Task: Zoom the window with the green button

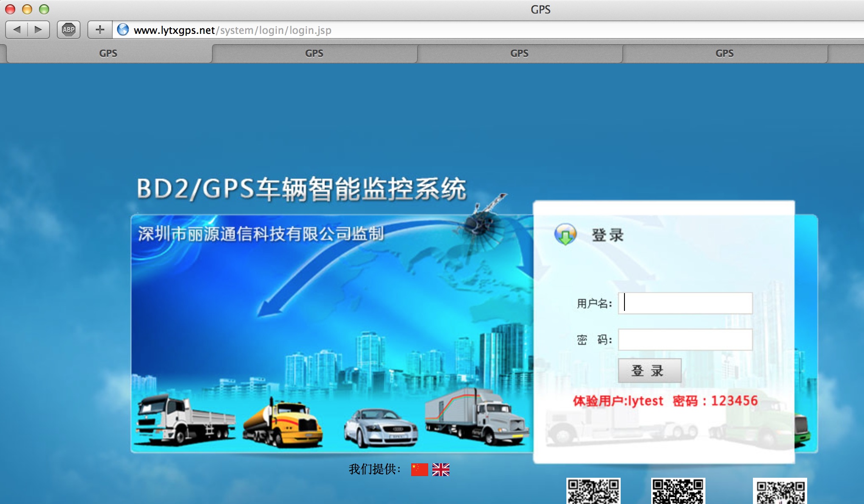Action: click(x=44, y=9)
